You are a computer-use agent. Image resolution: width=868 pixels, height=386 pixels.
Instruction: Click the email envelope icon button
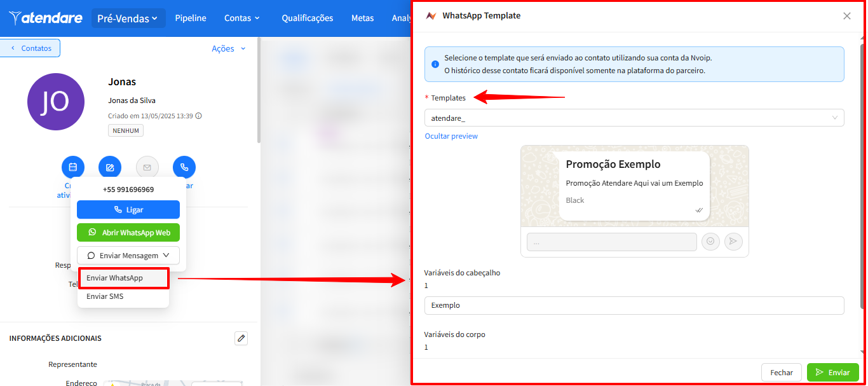[x=147, y=167]
